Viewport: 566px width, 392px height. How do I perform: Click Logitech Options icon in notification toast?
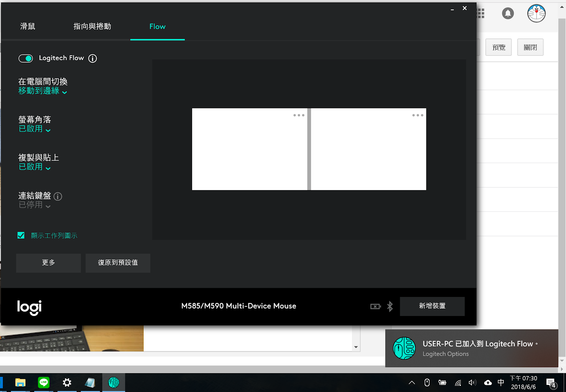[x=404, y=348]
